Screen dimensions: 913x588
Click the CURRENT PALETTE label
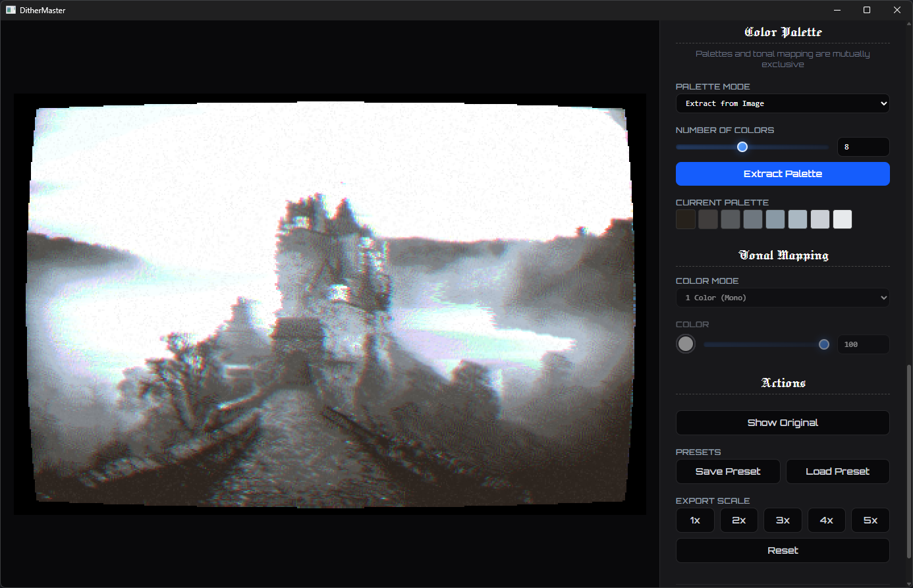(x=722, y=202)
